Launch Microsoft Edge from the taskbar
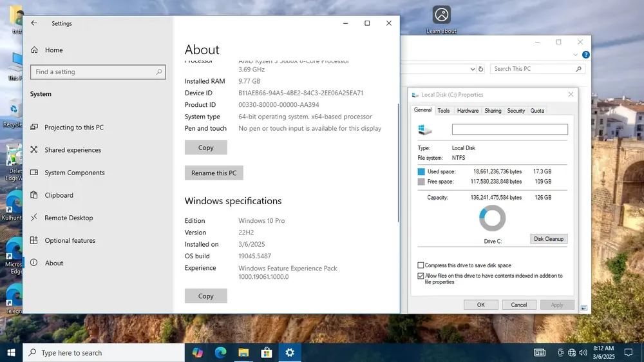Screen dimensions: 644x362 point(220,352)
